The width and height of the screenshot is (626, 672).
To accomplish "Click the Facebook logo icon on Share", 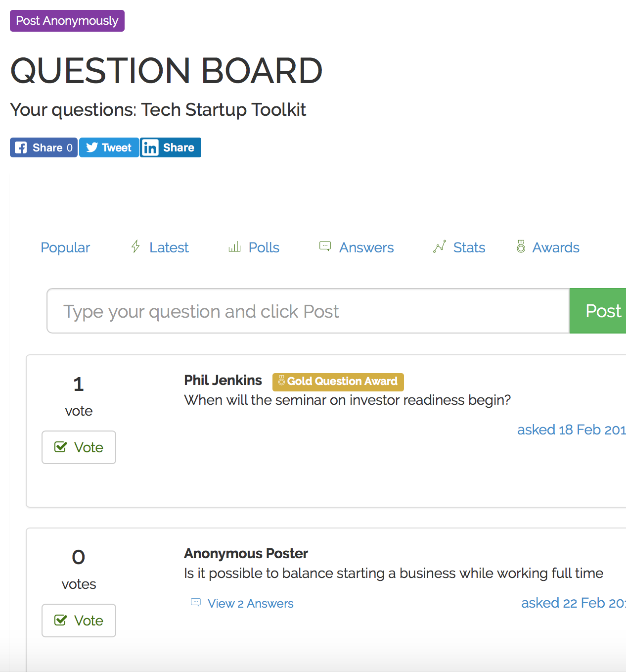I will click(x=21, y=147).
